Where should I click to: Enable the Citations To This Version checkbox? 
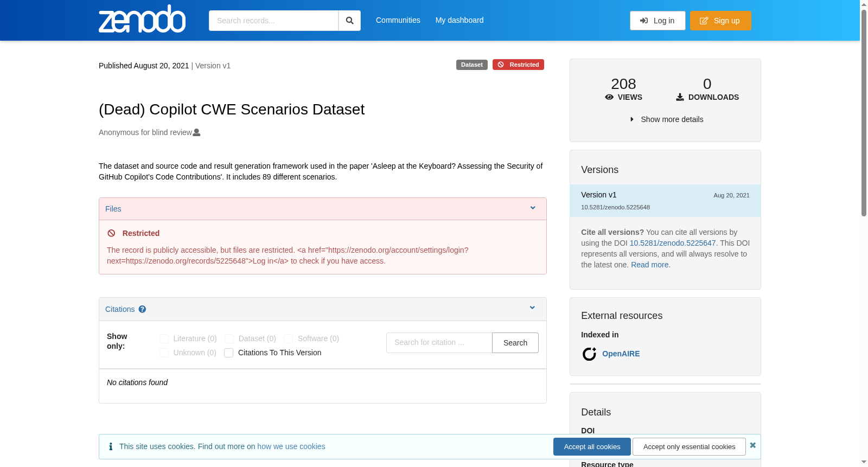[229, 353]
